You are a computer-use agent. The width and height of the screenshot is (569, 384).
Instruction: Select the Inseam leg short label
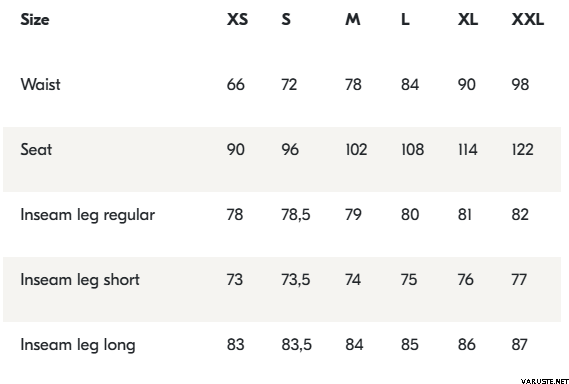80,280
